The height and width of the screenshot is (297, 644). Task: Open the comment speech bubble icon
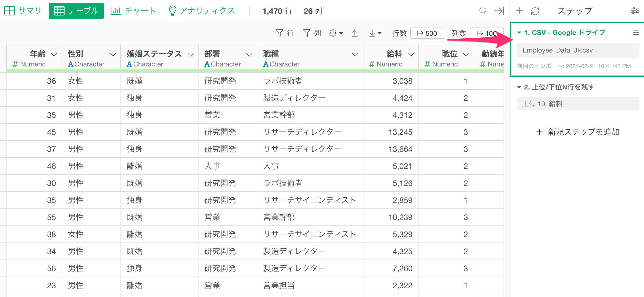pos(483,11)
